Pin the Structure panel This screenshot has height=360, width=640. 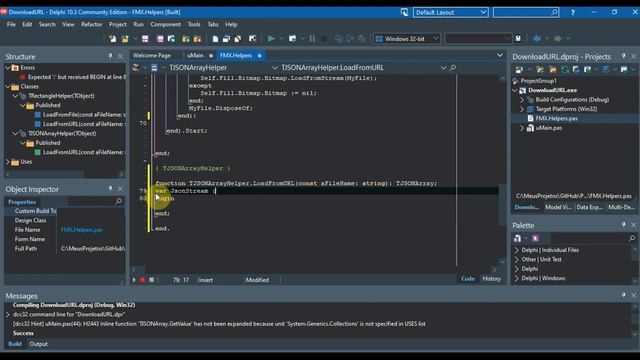[110, 56]
